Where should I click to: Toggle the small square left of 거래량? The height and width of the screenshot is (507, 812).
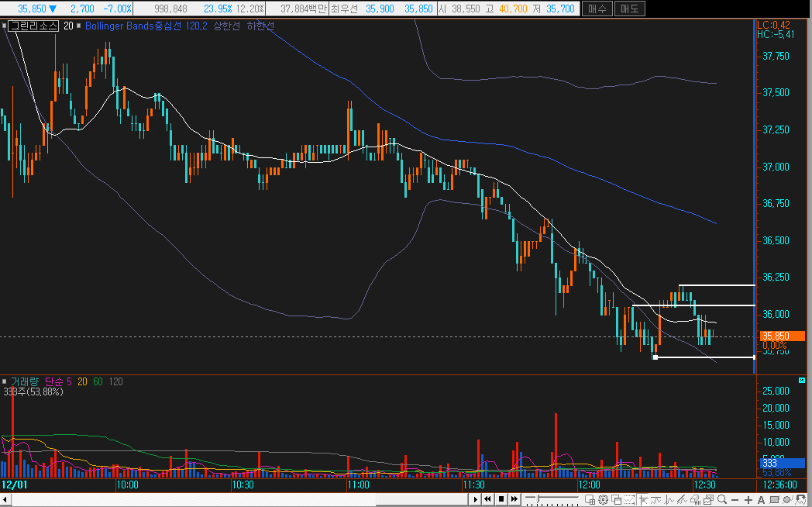4,381
